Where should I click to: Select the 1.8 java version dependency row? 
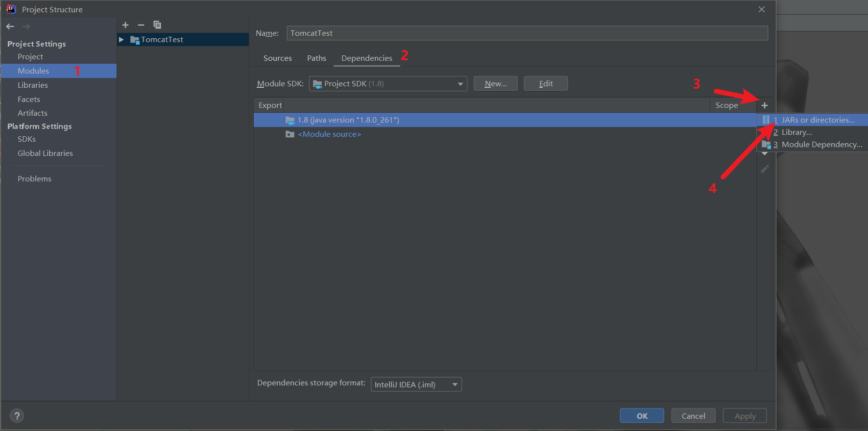coord(505,120)
